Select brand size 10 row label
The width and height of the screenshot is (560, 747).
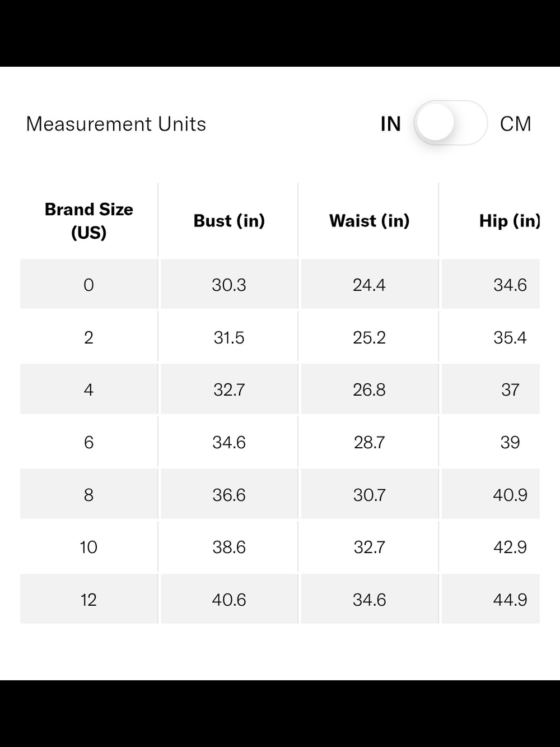coord(88,547)
